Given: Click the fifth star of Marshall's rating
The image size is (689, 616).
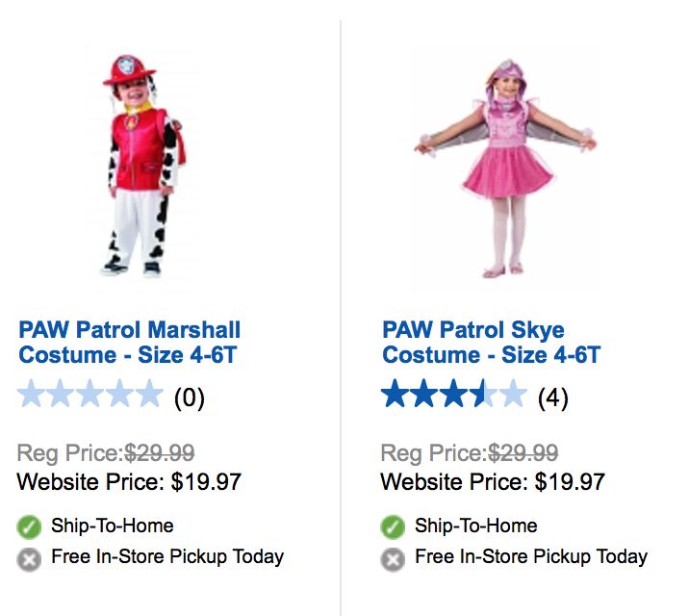Looking at the screenshot, I should coord(148,395).
